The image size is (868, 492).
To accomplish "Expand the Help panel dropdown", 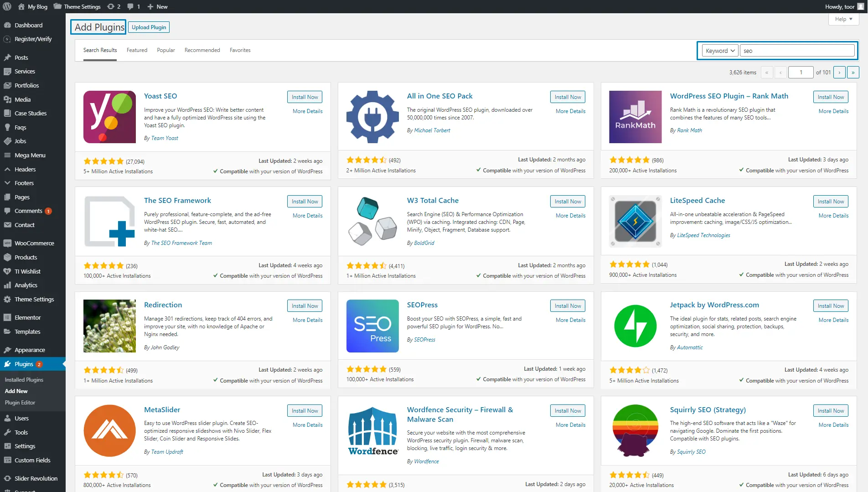I will click(843, 19).
